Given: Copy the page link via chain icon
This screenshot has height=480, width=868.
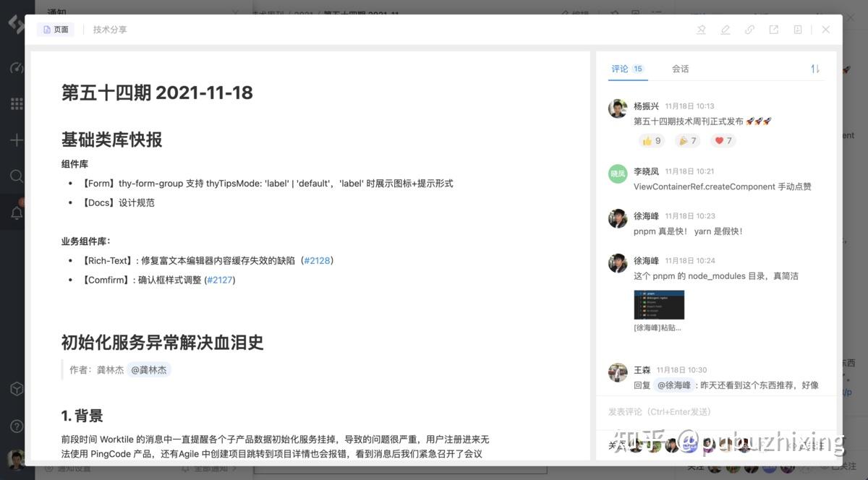Looking at the screenshot, I should pyautogui.click(x=749, y=30).
